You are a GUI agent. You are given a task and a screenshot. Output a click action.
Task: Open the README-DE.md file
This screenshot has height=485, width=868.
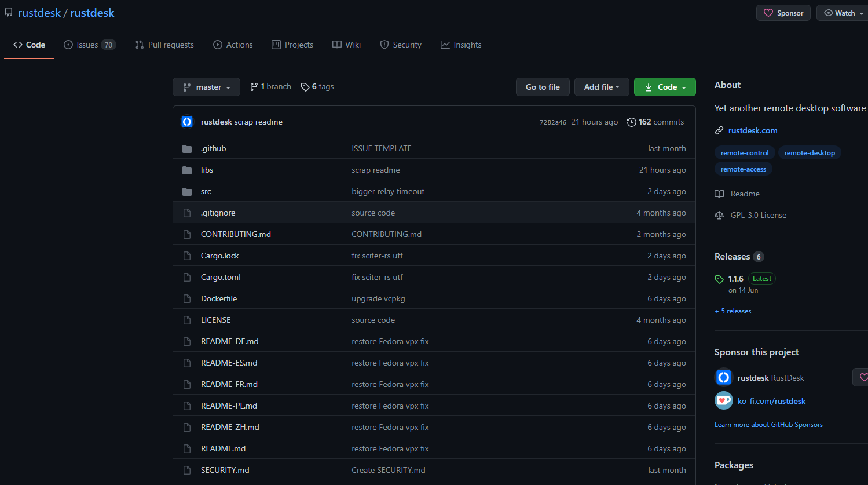point(230,342)
